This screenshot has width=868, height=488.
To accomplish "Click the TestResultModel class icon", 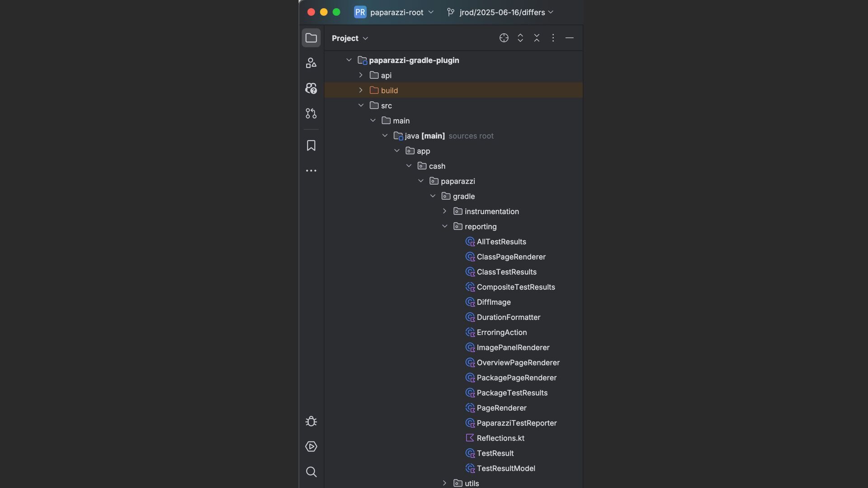I will (x=470, y=469).
